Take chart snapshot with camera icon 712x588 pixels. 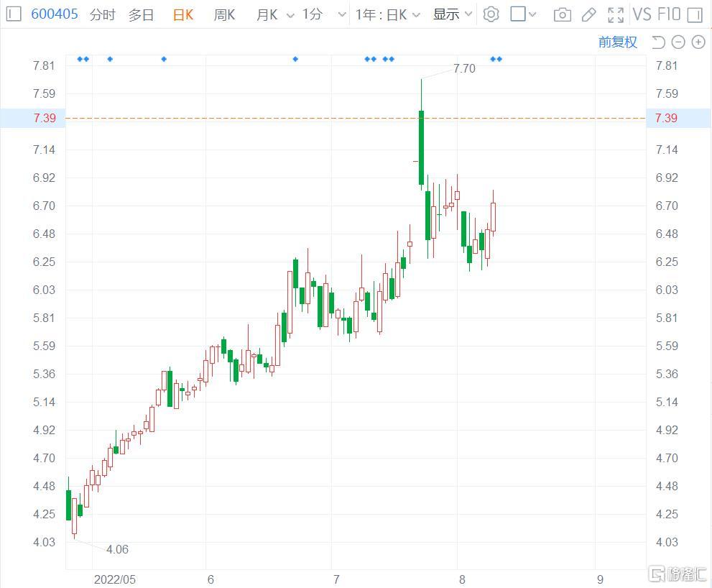tap(562, 15)
